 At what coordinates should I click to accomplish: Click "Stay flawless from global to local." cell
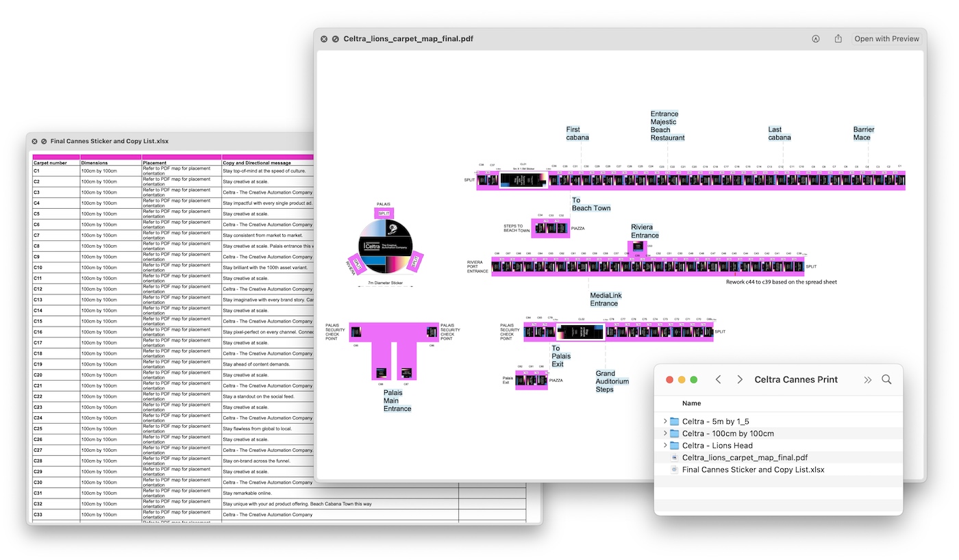click(x=267, y=429)
